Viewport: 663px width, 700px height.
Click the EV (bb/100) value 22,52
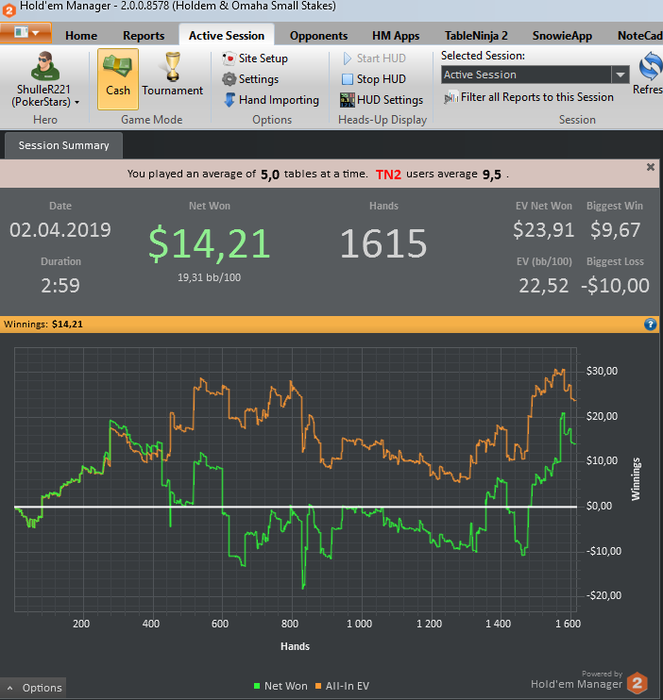[x=543, y=286]
